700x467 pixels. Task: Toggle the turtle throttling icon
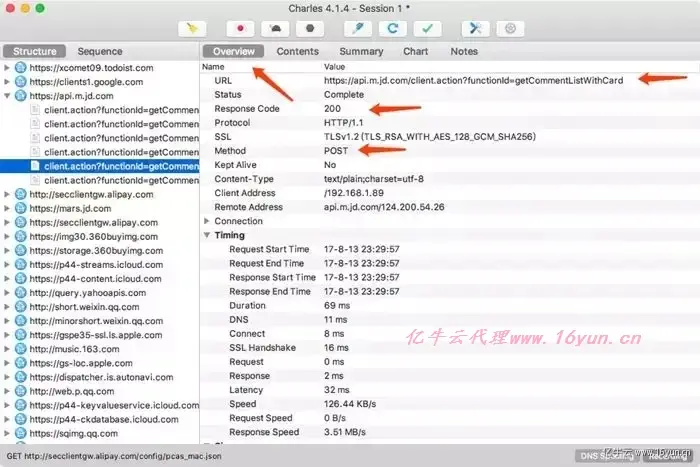(275, 29)
